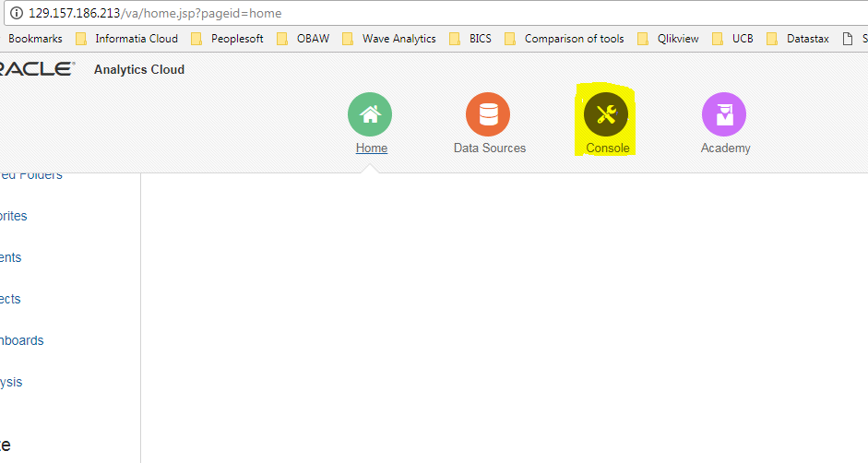Click the green Home house icon
The image size is (868, 463).
(x=370, y=114)
